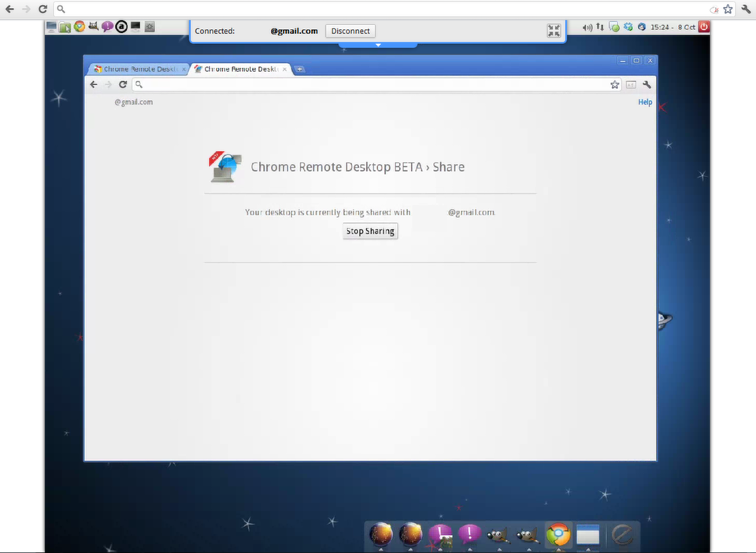Open the green file manager icon in the top panel
Screen dimensions: 756x553
[x=65, y=27]
